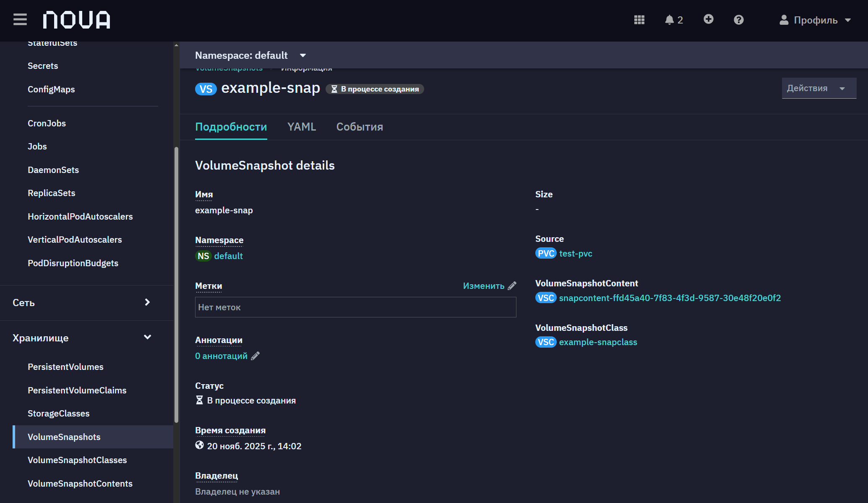Follow the test-pvc source link
Image resolution: width=868 pixels, height=503 pixels.
click(576, 254)
